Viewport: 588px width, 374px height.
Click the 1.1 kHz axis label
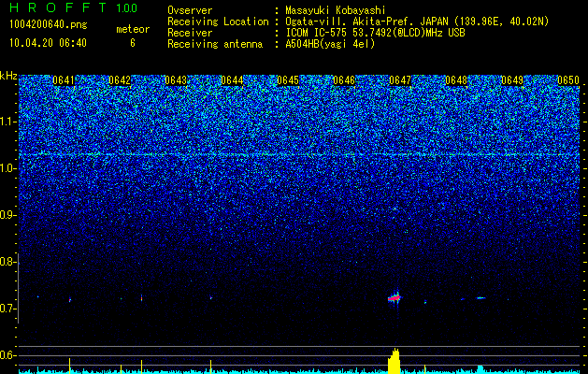click(x=7, y=122)
